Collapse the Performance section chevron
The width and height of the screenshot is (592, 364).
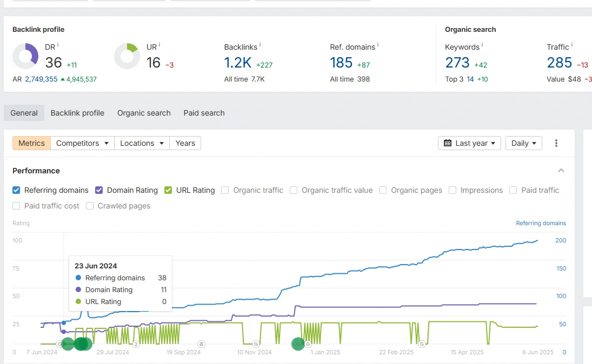point(561,171)
